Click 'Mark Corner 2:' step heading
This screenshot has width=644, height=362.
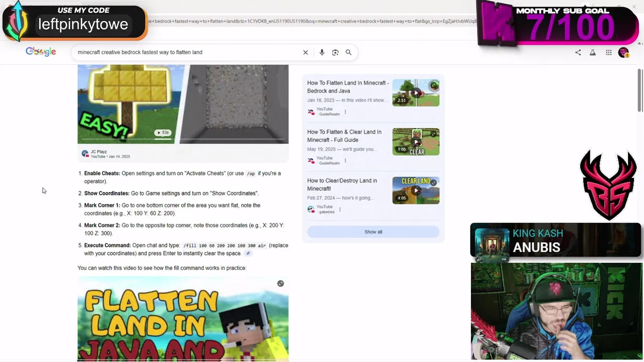[102, 226]
